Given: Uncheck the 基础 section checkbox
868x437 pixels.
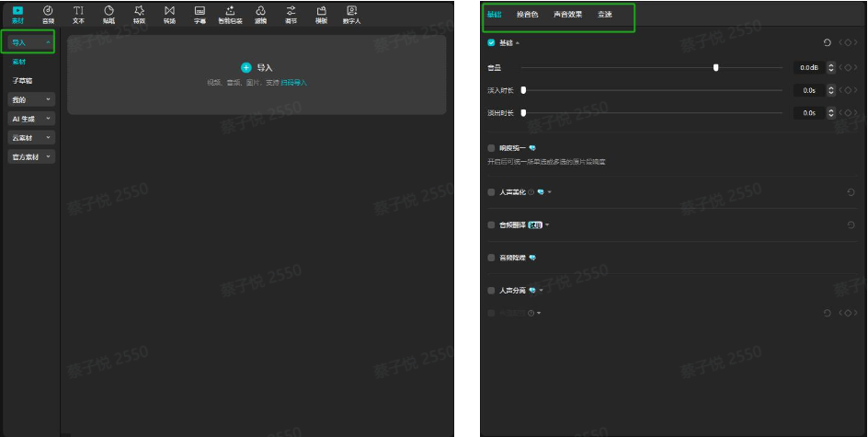Looking at the screenshot, I should click(x=491, y=42).
